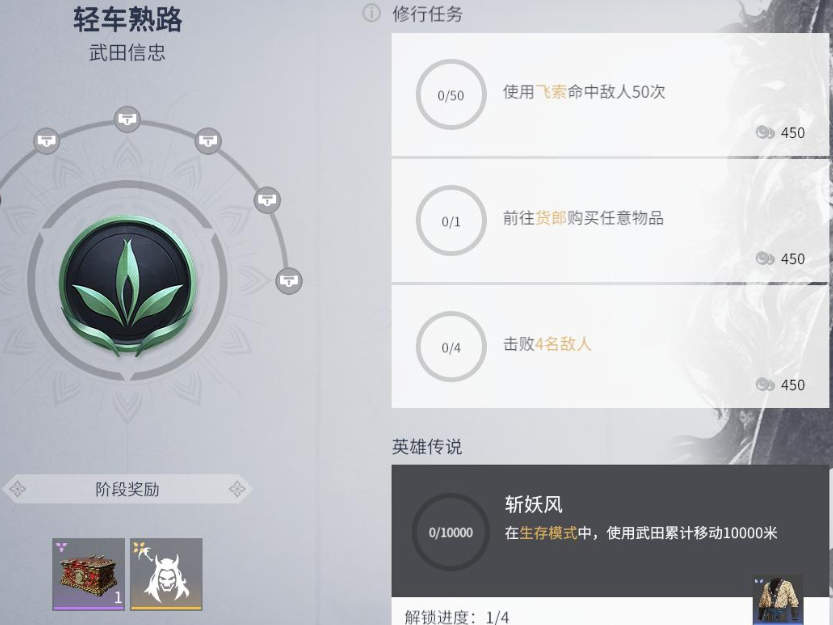
Task: Click the 生存模式 highlighted link
Action: [x=548, y=533]
